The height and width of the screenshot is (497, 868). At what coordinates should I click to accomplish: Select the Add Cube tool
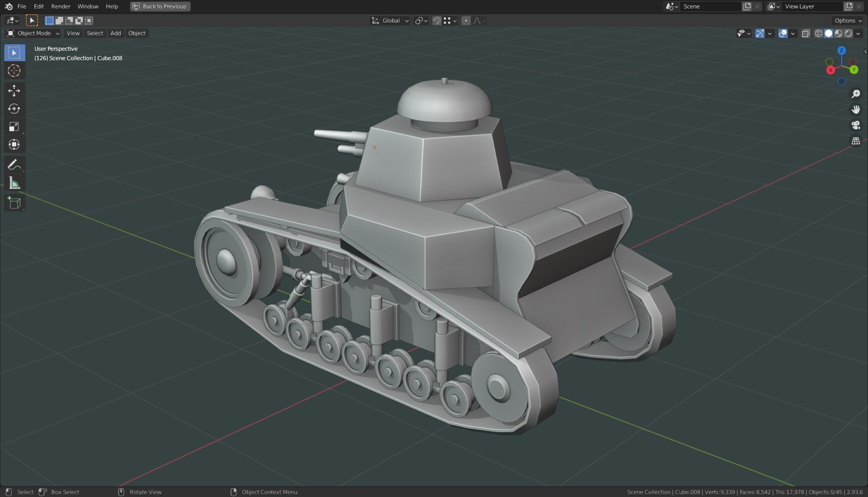click(x=14, y=203)
